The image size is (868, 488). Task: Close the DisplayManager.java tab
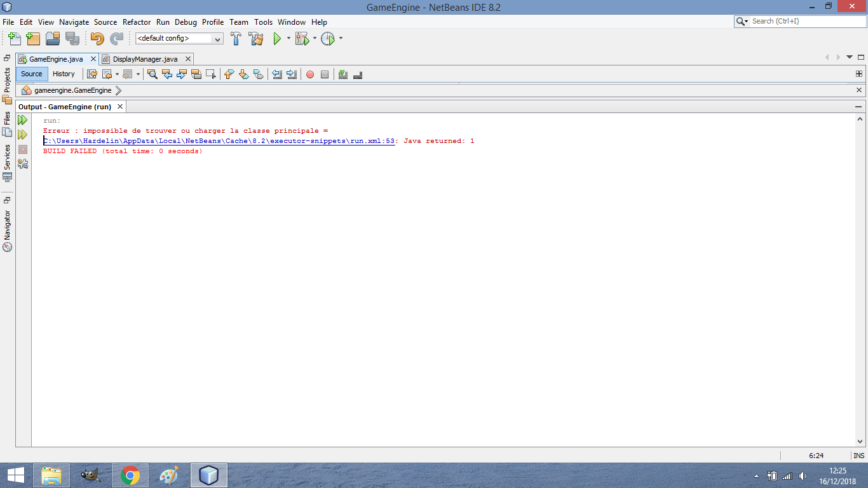click(187, 59)
